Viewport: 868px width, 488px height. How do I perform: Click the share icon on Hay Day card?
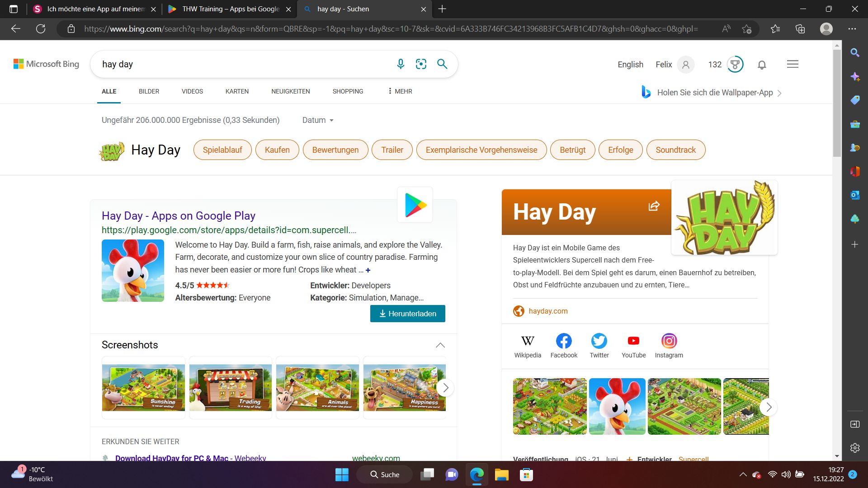[x=654, y=206]
